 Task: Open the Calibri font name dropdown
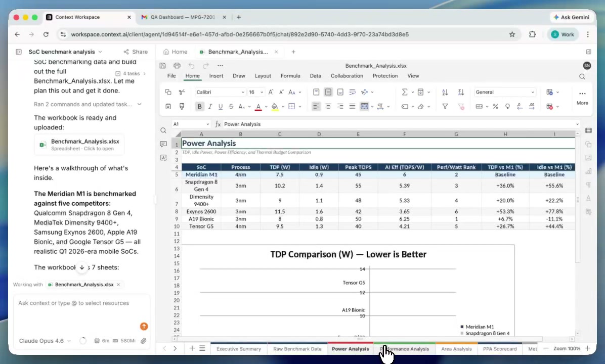[243, 92]
